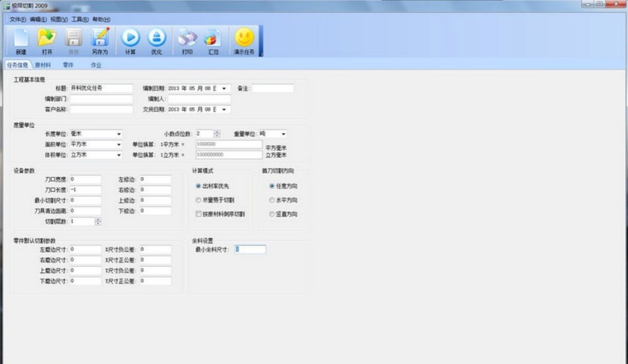Expand the 长度单位 dropdown

(x=119, y=134)
